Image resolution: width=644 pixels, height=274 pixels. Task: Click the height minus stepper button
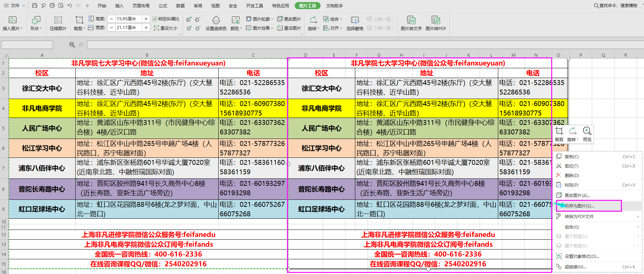111,19
